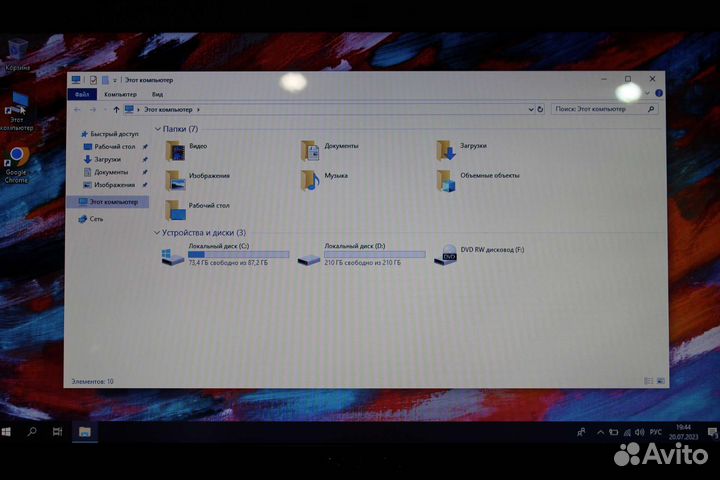Click the Forward navigation arrow

[92, 109]
